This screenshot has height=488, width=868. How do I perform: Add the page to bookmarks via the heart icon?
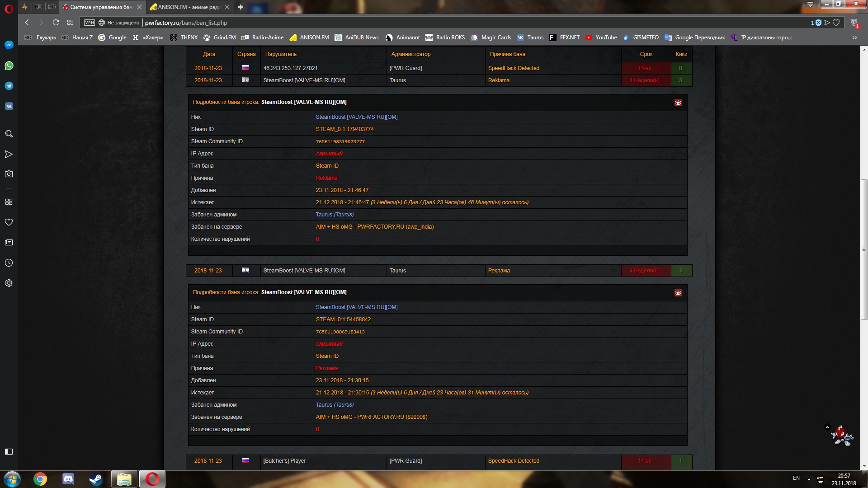(836, 23)
